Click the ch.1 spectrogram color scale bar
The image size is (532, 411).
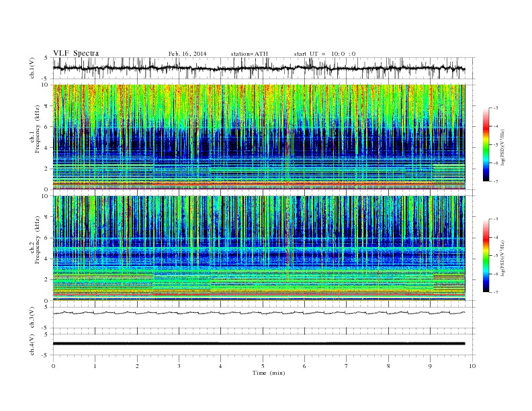[486, 145]
